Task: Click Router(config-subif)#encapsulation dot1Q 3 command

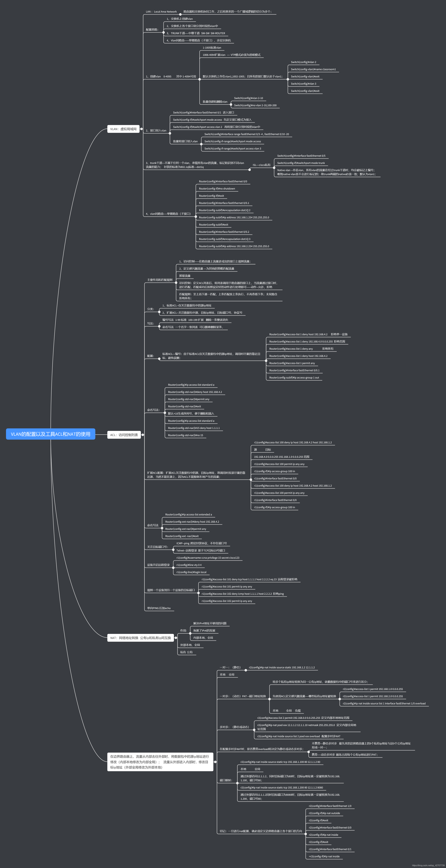Action: pos(225,239)
